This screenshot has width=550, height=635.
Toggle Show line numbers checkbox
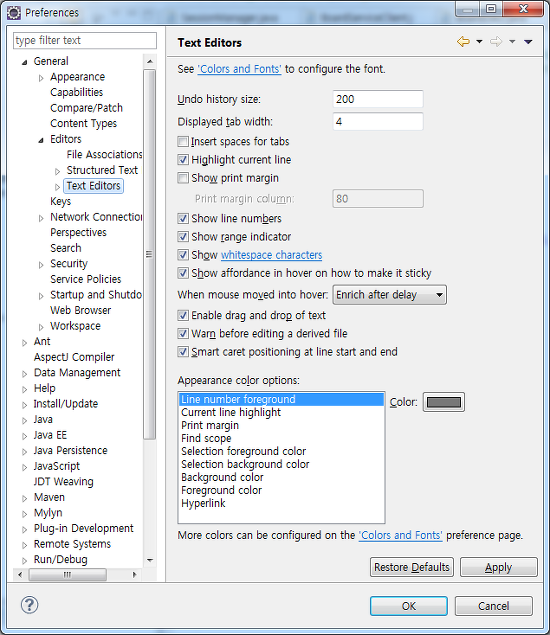click(x=183, y=218)
